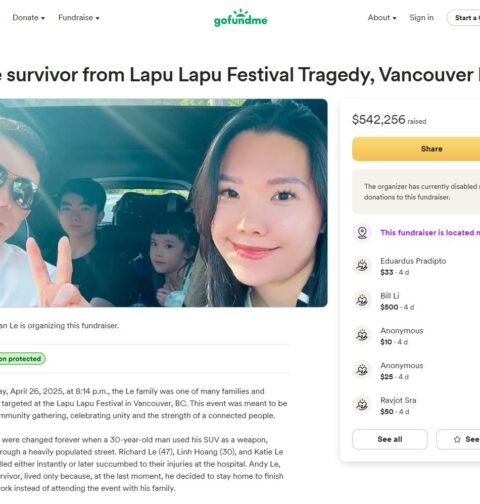This screenshot has height=504, width=480.
Task: Click the Start a fundraiser button
Action: pos(464,18)
